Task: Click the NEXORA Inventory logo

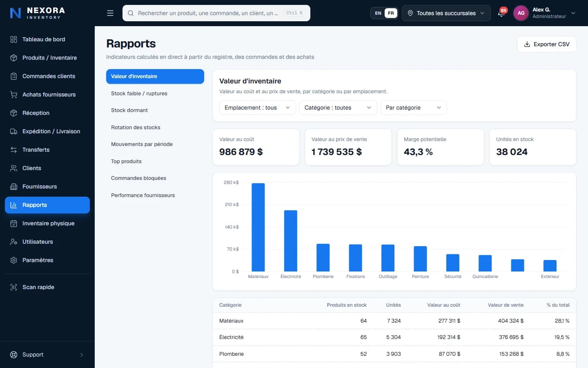Action: click(x=38, y=13)
